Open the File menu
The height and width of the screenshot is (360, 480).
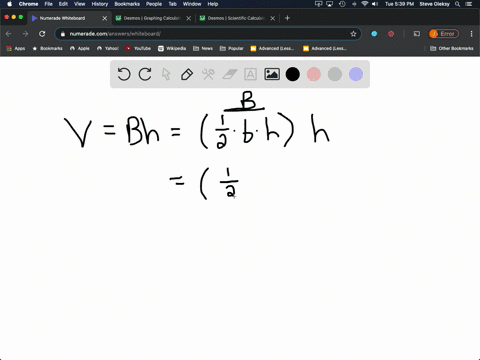(x=49, y=4)
